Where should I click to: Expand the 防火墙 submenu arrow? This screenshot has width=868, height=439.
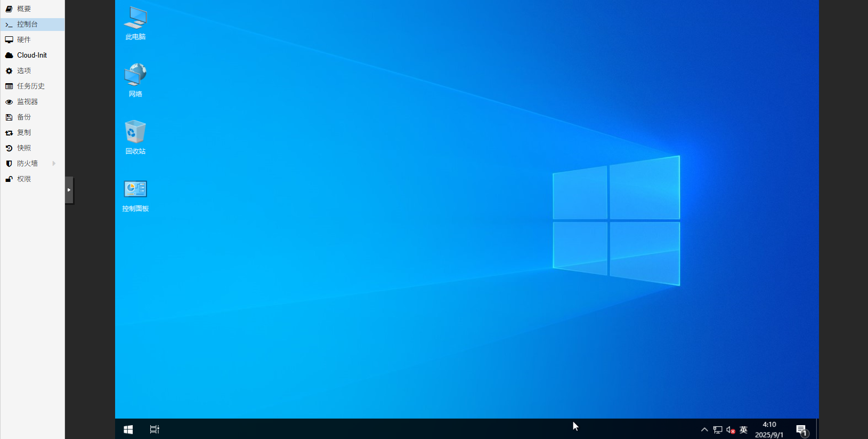click(x=54, y=163)
